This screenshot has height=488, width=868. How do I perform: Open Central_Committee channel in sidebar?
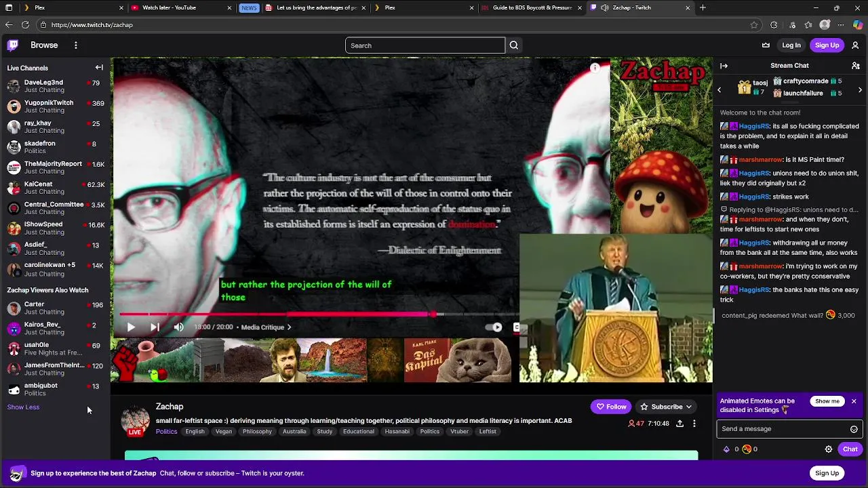[x=56, y=208]
